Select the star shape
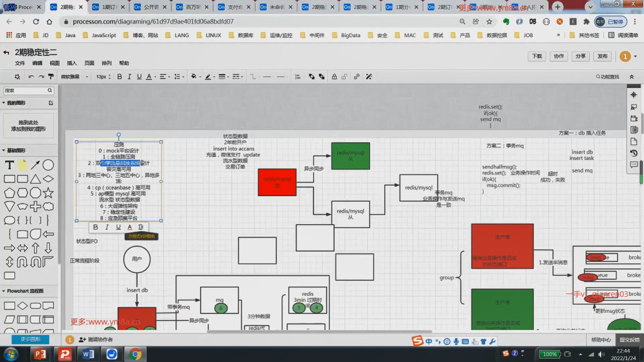 pyautogui.click(x=48, y=193)
